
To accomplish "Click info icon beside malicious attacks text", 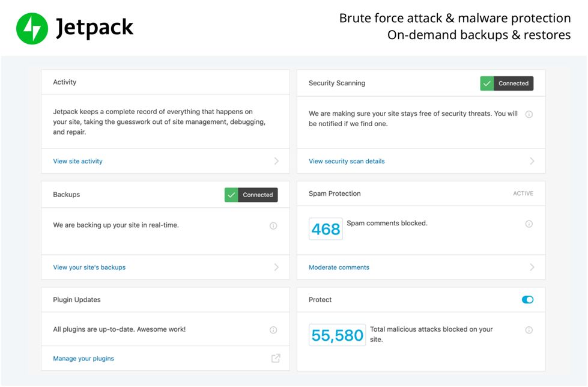I will (529, 330).
